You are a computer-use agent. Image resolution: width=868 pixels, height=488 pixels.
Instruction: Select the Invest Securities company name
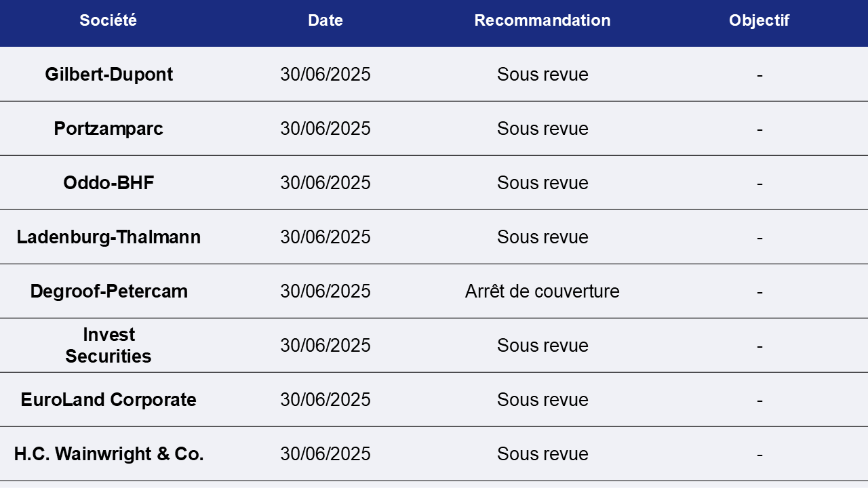(x=108, y=346)
